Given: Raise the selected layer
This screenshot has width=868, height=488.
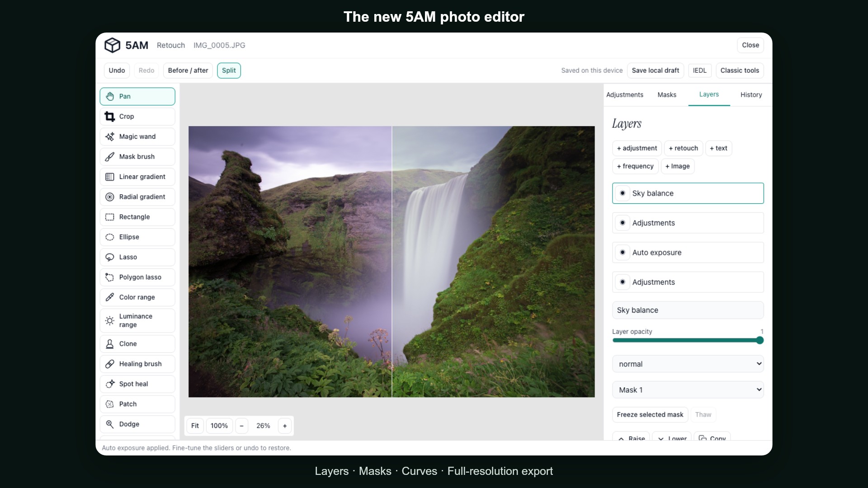Looking at the screenshot, I should 631,437.
